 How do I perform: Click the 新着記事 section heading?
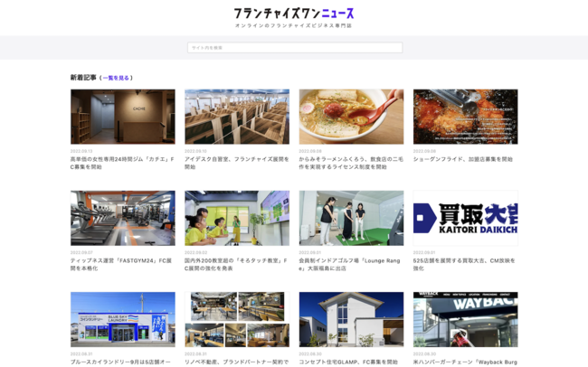click(x=83, y=78)
